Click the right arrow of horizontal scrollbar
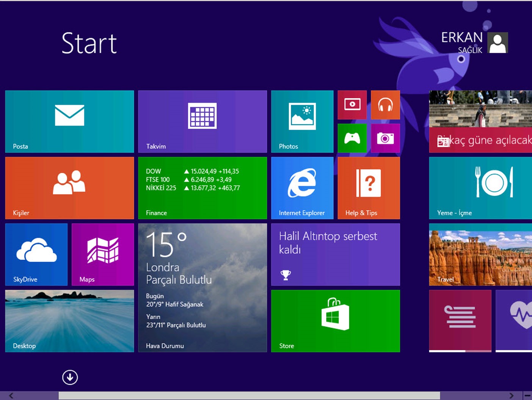532x400 pixels. [511, 395]
